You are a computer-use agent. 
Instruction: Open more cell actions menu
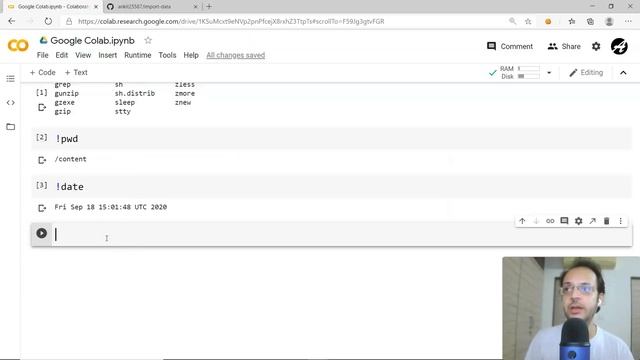[x=620, y=221]
